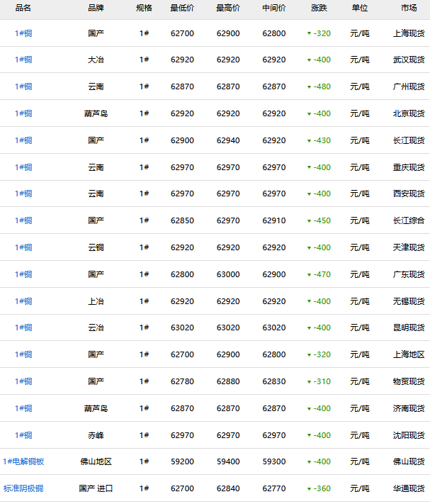This screenshot has width=430, height=504.
Task: Click the green down arrow beside -480
Action: pos(309,87)
